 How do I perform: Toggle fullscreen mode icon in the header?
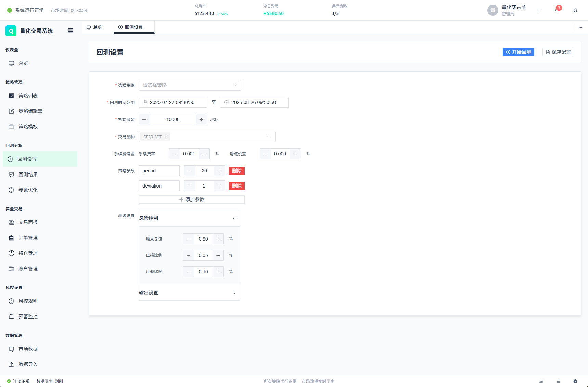(x=538, y=10)
